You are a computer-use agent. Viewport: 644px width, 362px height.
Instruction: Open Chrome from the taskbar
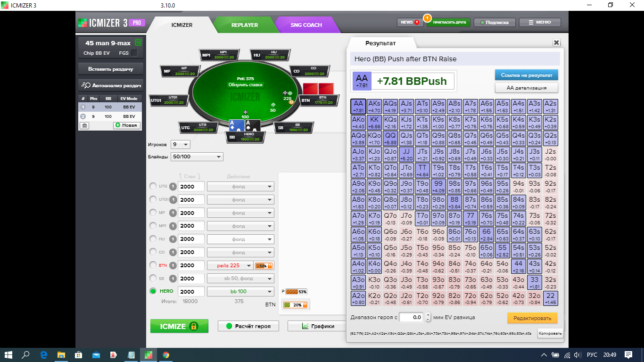pyautogui.click(x=166, y=355)
